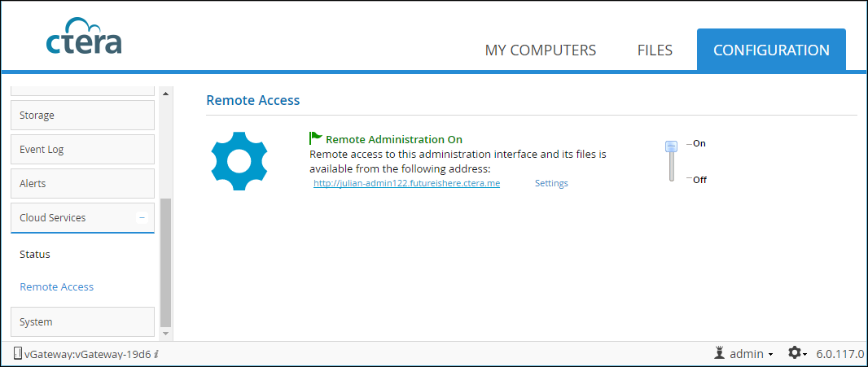
Task: Click the green Remote Administration flag icon
Action: (316, 138)
